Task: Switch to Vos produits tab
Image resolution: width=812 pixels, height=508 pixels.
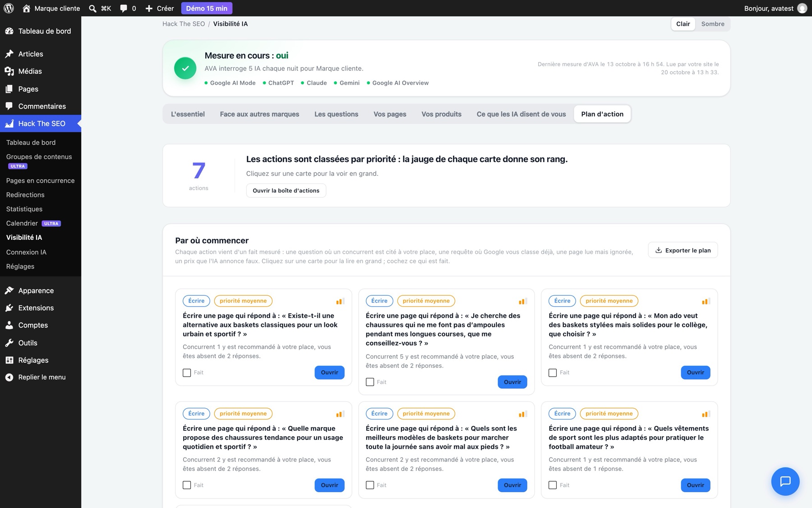Action: [441, 114]
